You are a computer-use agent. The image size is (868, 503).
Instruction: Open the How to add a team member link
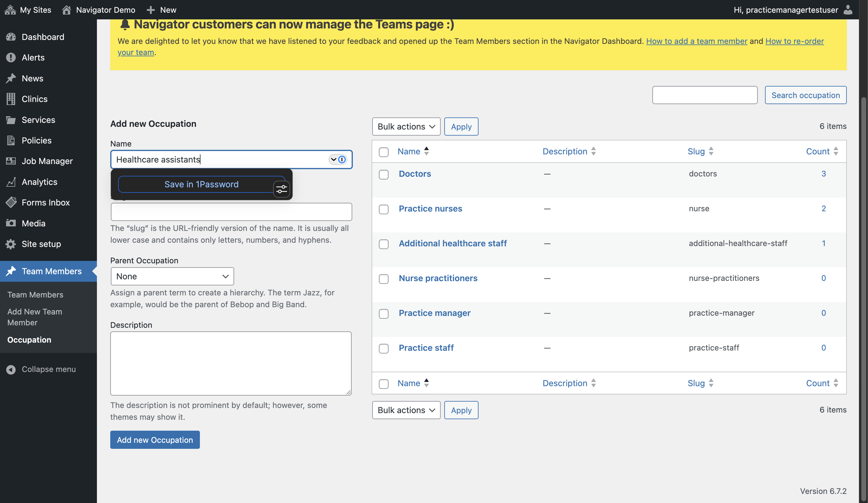[697, 41]
